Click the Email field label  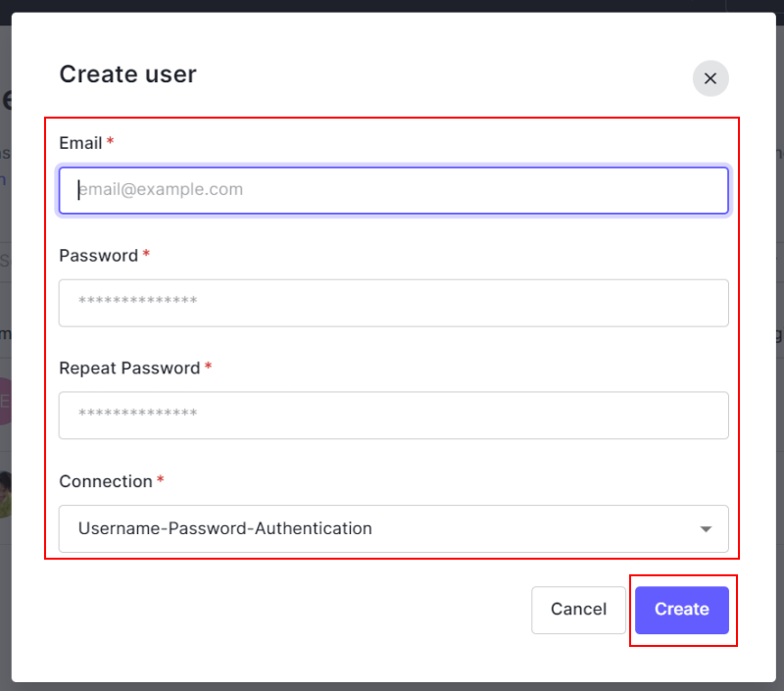[x=80, y=143]
